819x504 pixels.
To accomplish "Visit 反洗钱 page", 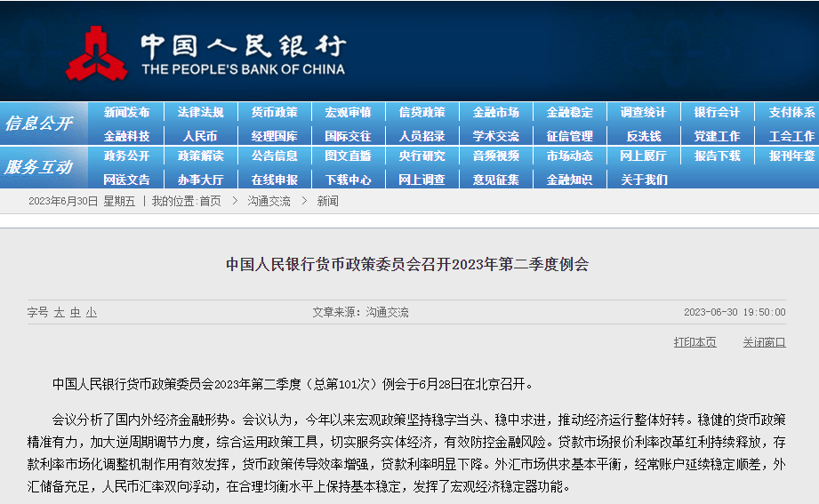I will click(644, 136).
